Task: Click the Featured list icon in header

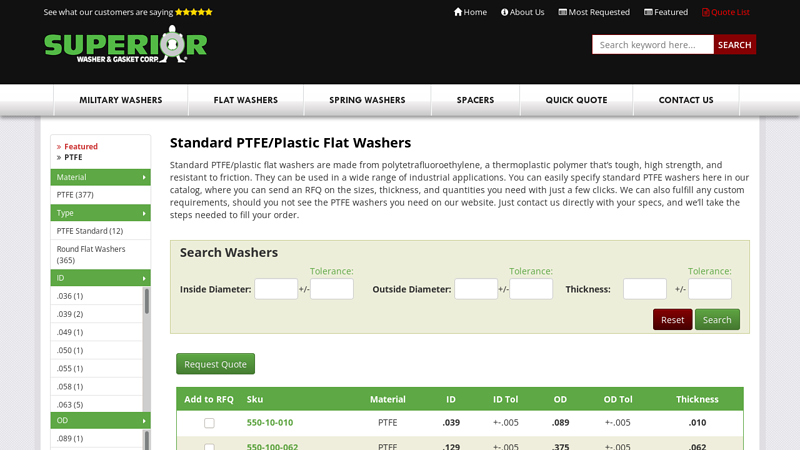Action: pos(648,12)
